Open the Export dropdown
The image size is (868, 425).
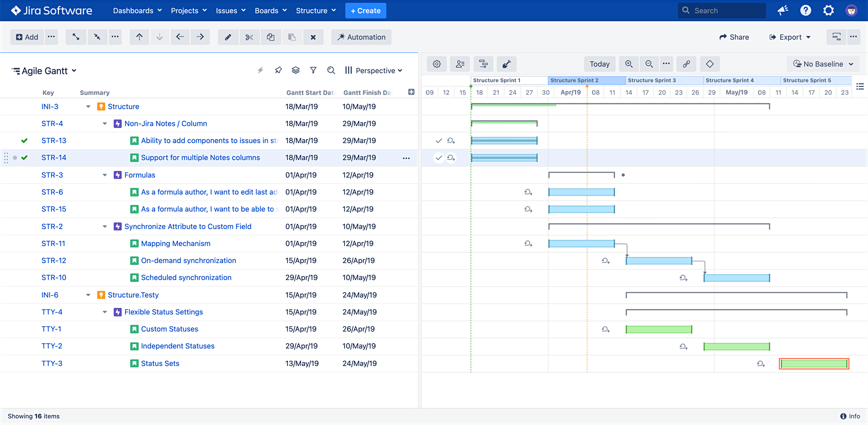(x=790, y=37)
